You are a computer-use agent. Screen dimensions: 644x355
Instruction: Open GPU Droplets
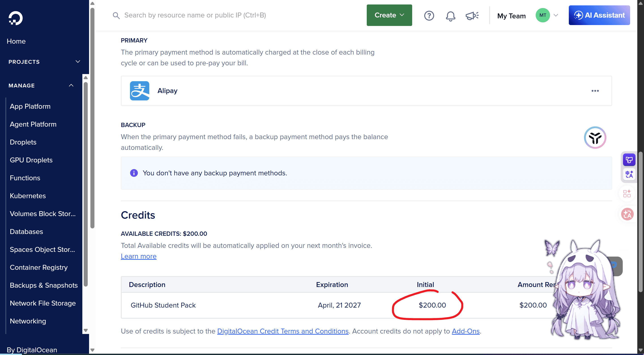click(x=31, y=160)
